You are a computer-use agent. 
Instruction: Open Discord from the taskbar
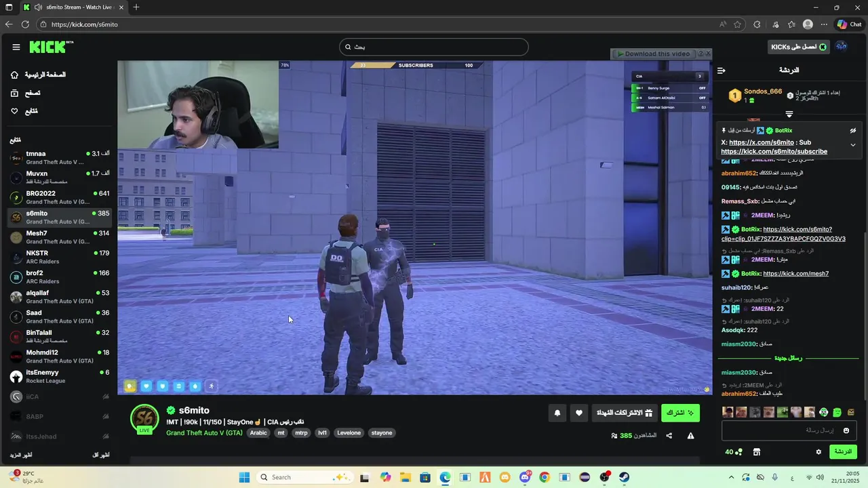click(525, 477)
